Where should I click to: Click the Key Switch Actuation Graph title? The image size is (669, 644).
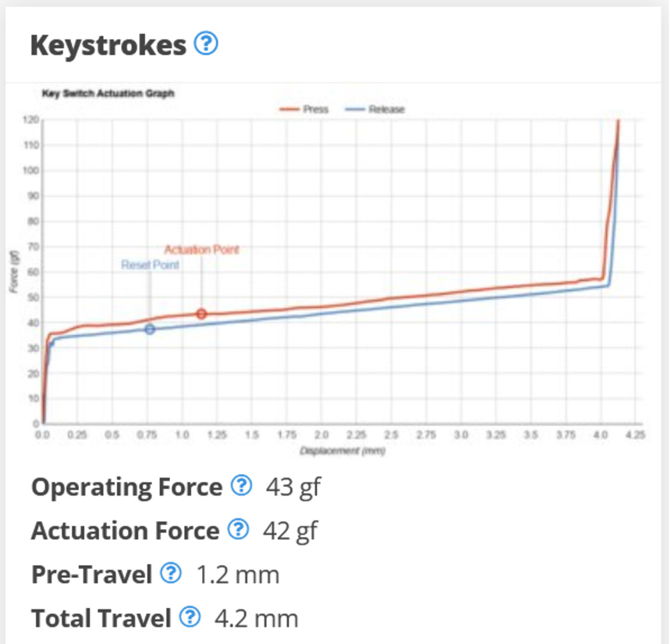click(x=108, y=94)
